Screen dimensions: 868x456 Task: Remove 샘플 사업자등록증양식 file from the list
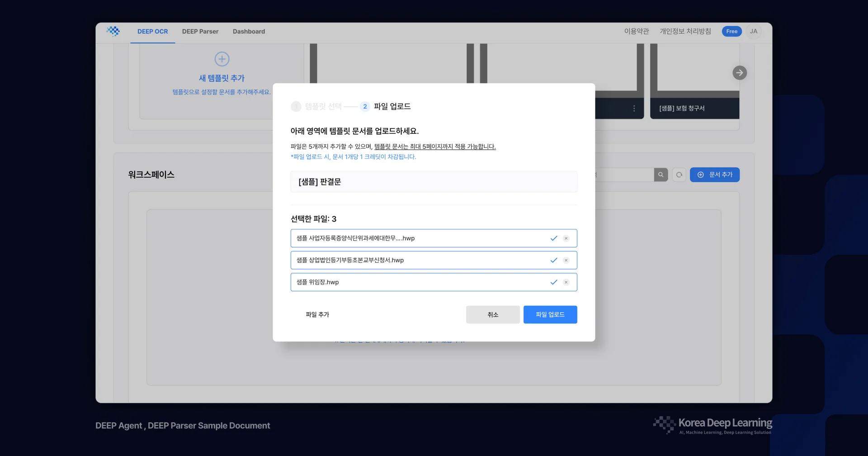point(566,238)
